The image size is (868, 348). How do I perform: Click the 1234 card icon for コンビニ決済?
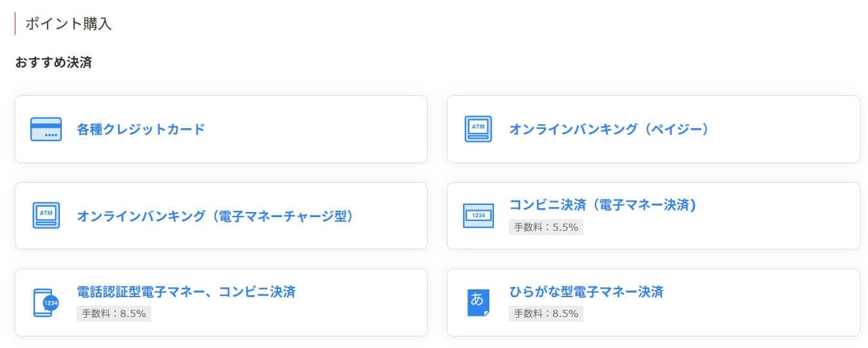pyautogui.click(x=478, y=215)
